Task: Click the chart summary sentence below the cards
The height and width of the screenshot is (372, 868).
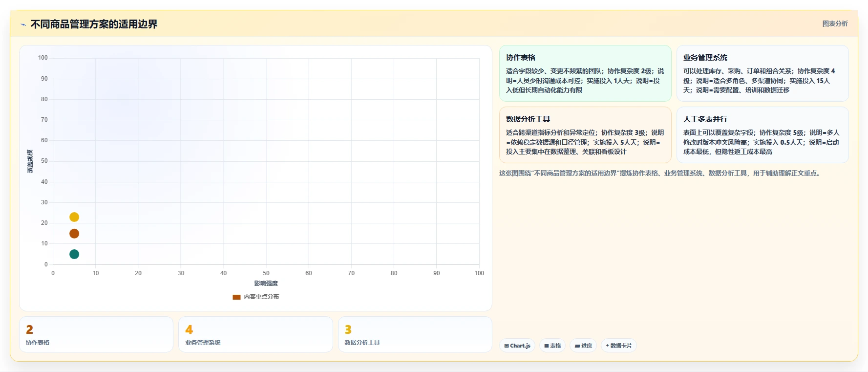Action: click(660, 173)
